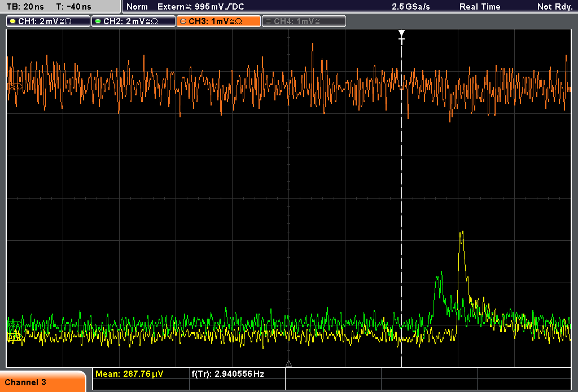
Task: Click the orange ring indicator on CH3 tab
Action: (183, 21)
